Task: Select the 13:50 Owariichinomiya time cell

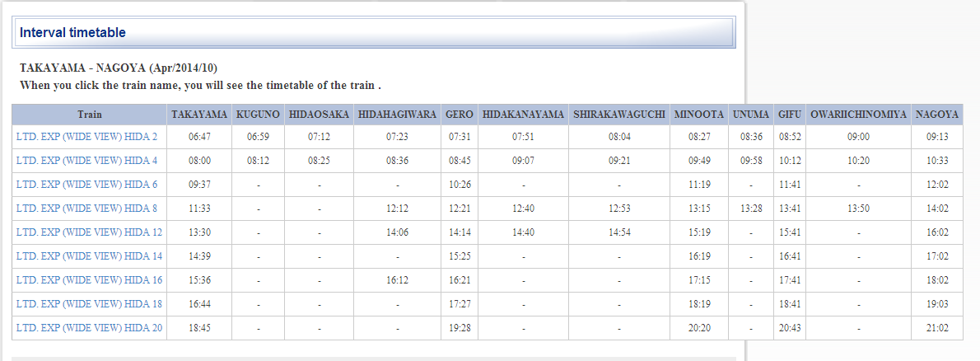Action: click(x=858, y=209)
